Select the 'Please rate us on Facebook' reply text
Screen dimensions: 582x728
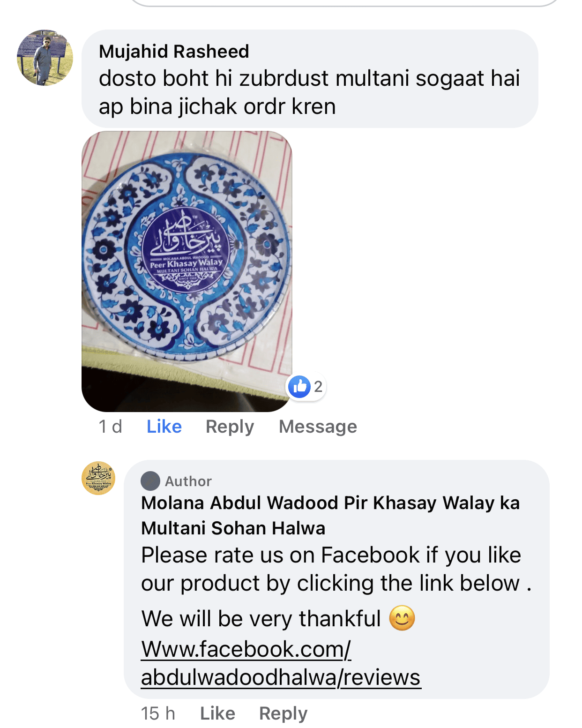click(x=336, y=569)
